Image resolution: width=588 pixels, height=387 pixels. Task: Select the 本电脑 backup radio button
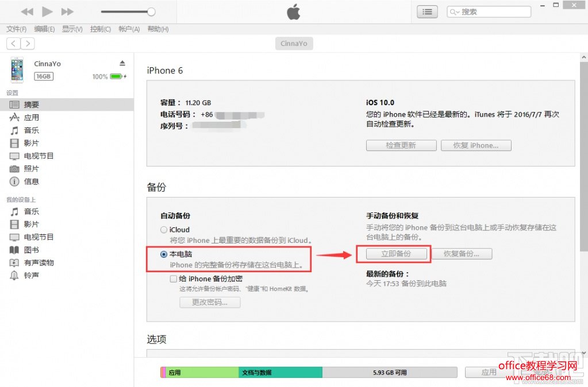coord(164,254)
